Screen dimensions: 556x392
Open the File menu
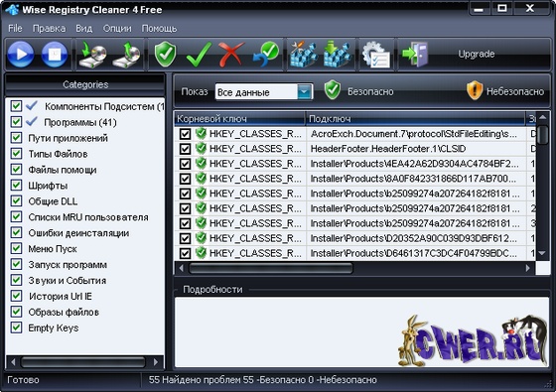(x=15, y=29)
